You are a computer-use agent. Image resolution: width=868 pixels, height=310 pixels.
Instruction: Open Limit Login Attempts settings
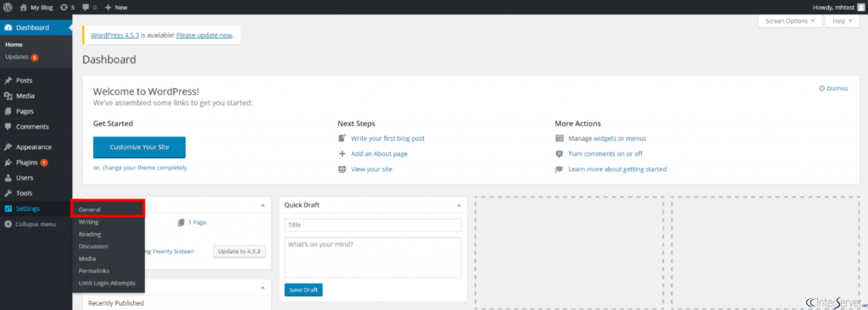108,283
